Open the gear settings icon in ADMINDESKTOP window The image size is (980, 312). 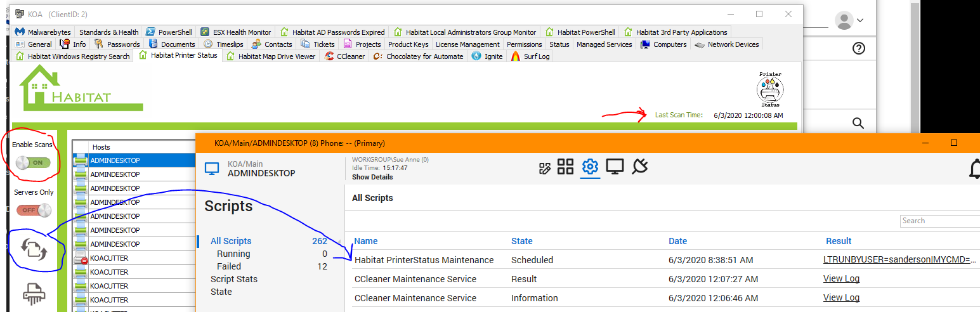[x=590, y=167]
